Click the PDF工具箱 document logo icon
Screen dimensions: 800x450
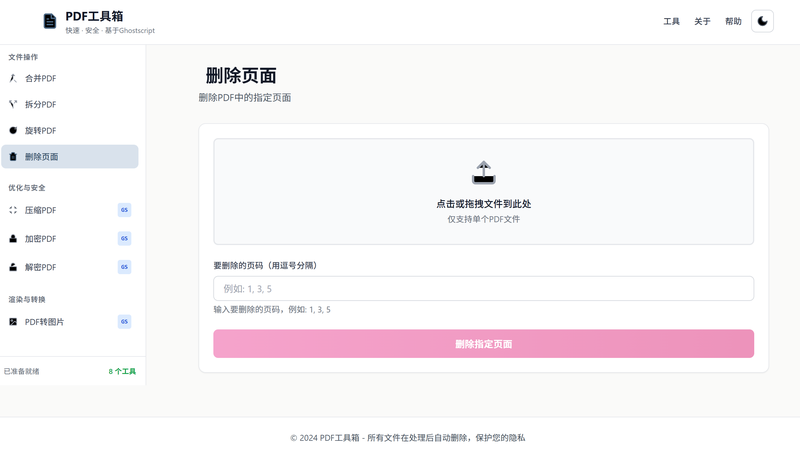click(x=50, y=21)
